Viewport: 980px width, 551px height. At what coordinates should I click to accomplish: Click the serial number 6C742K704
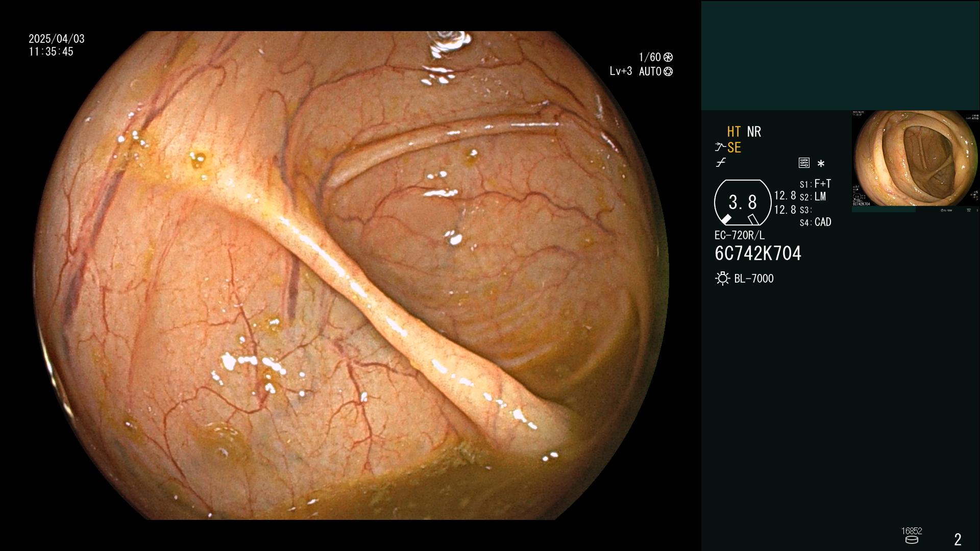[x=758, y=254]
